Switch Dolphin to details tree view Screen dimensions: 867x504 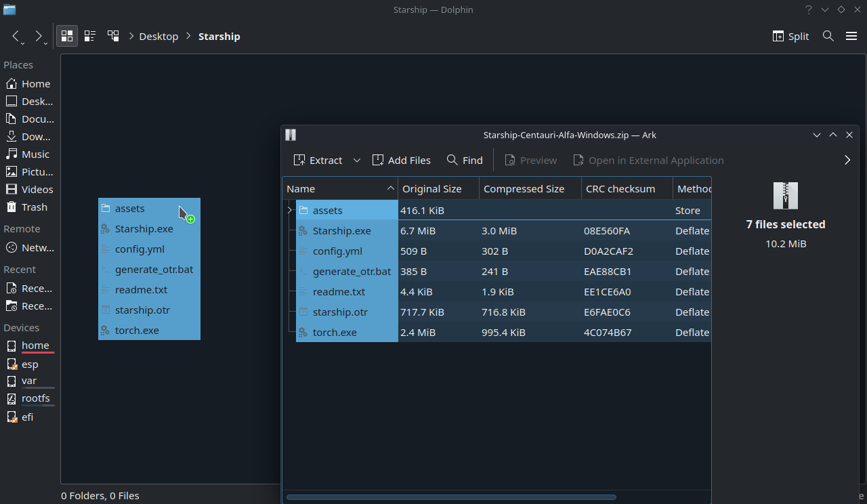pyautogui.click(x=113, y=36)
